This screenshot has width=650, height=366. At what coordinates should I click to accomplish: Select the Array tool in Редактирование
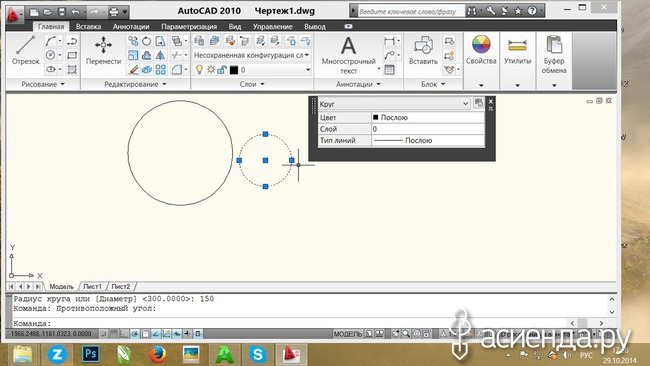tap(160, 69)
